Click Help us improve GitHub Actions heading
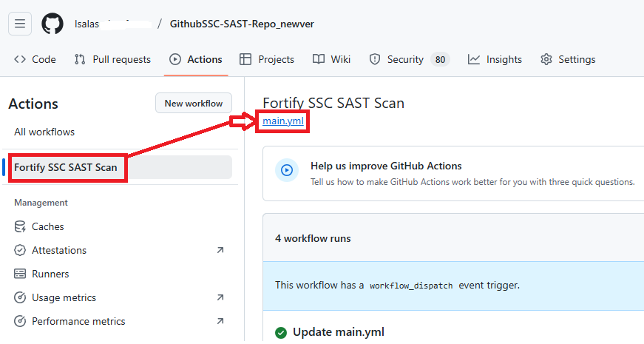This screenshot has width=644, height=344. point(386,166)
